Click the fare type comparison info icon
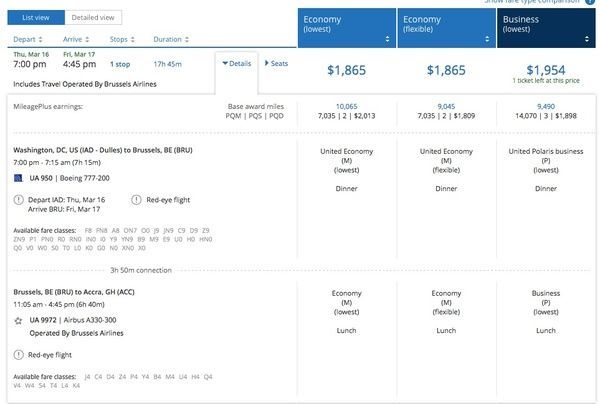The width and height of the screenshot is (600, 404). (593, 2)
